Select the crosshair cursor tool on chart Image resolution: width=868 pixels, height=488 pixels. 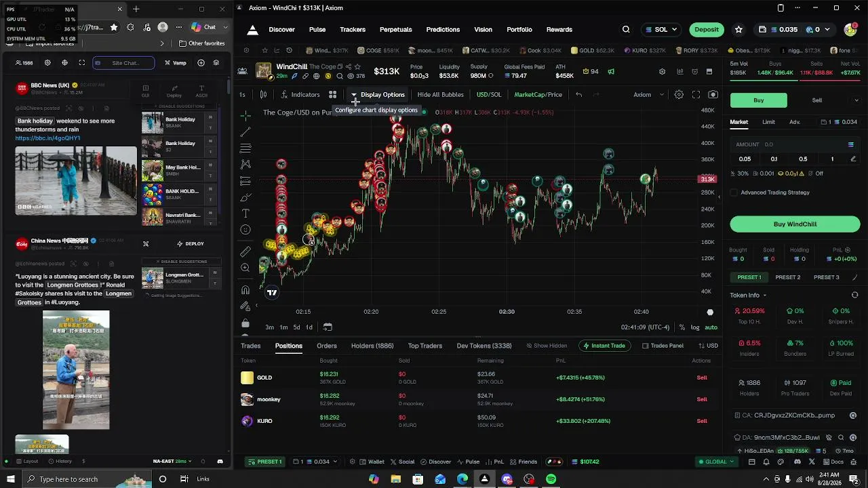(x=245, y=115)
